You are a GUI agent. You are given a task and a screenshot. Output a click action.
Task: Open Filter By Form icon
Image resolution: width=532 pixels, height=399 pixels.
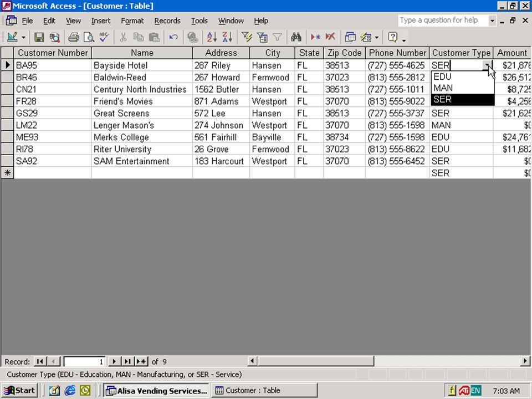coord(262,37)
